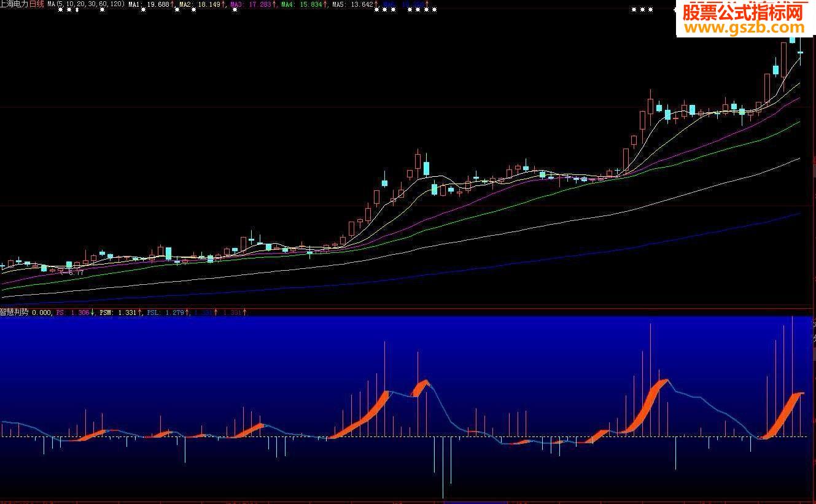Click the green down arrow after PS value
The height and width of the screenshot is (504, 816).
[93, 312]
